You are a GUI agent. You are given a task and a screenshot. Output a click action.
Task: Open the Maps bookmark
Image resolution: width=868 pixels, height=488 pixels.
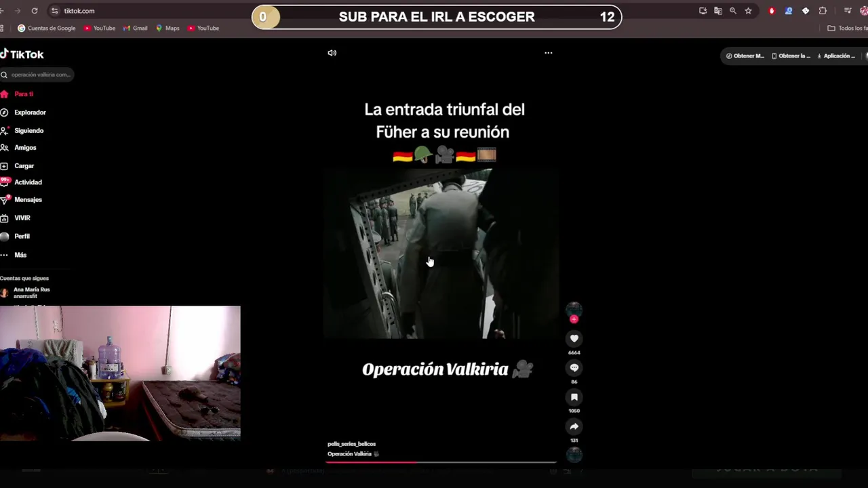click(x=167, y=28)
